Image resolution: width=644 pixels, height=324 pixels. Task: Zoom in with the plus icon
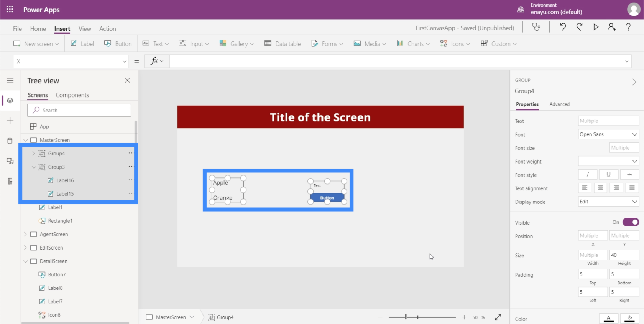pyautogui.click(x=464, y=317)
